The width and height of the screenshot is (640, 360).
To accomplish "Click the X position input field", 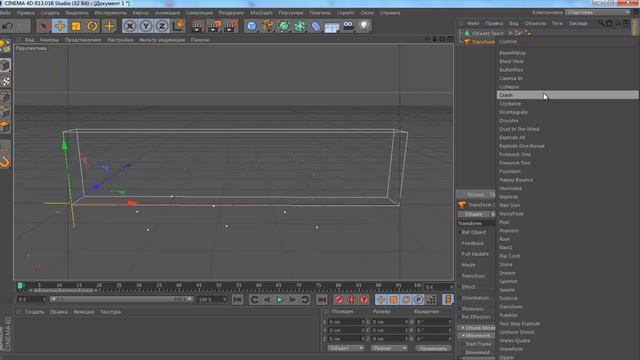I will [x=346, y=322].
